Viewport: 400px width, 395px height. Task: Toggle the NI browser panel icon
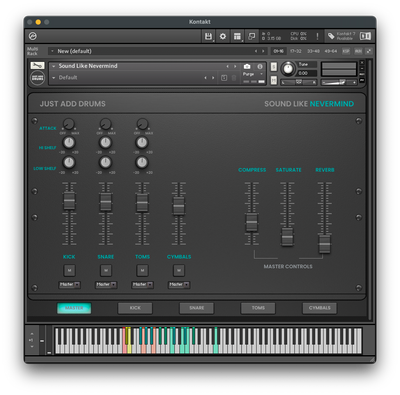(x=365, y=36)
